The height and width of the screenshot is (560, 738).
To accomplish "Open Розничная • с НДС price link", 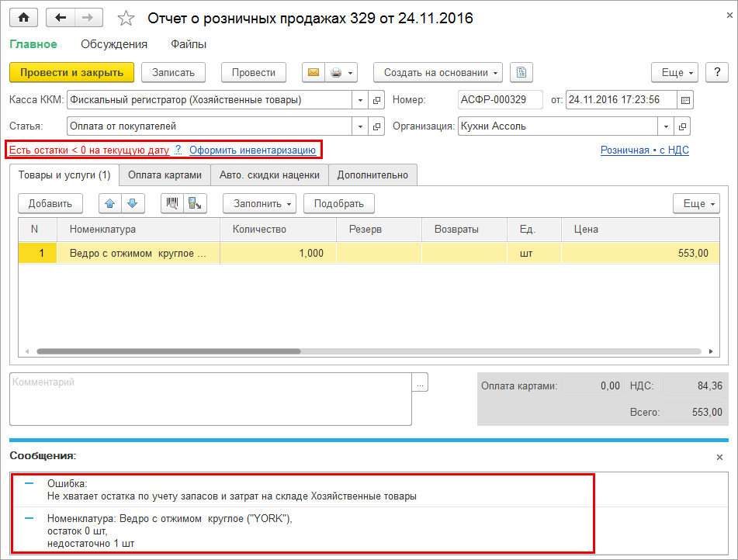I will [645, 150].
